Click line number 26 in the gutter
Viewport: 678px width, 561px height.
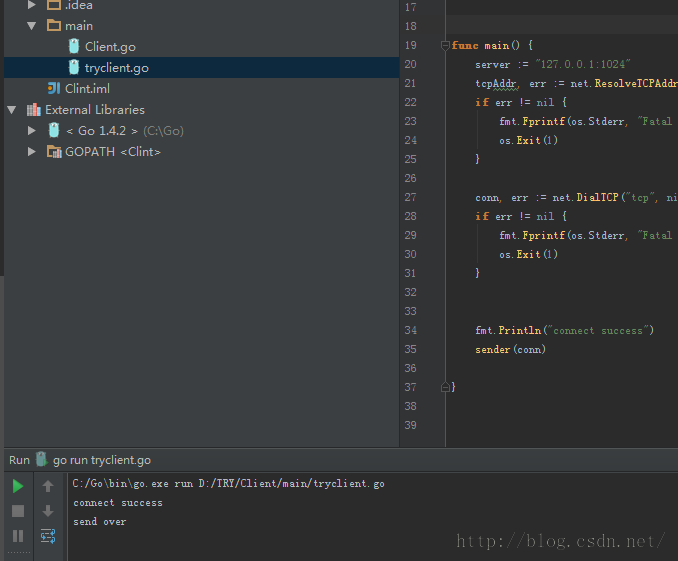(410, 178)
